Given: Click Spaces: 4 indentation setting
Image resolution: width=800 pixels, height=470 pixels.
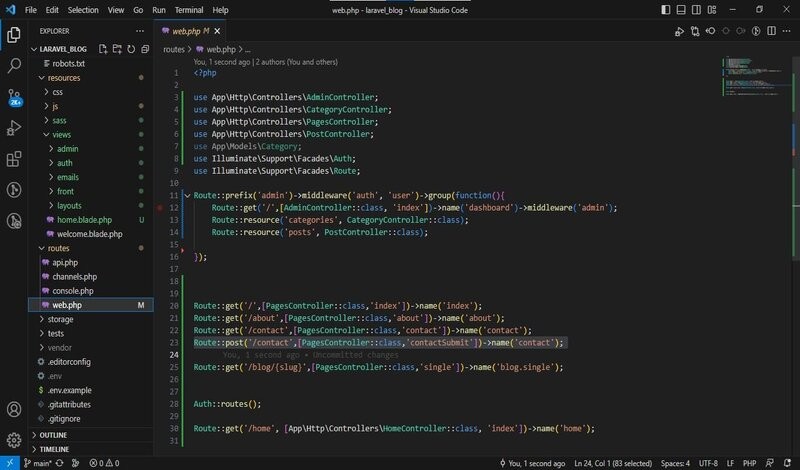Looking at the screenshot, I should coord(675,463).
